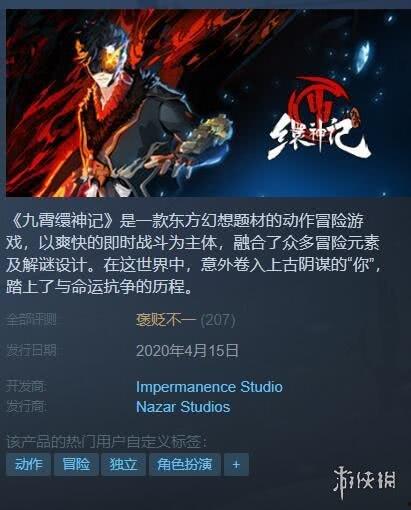Click the golden object in character's hand
411x510 pixels.
(208, 134)
